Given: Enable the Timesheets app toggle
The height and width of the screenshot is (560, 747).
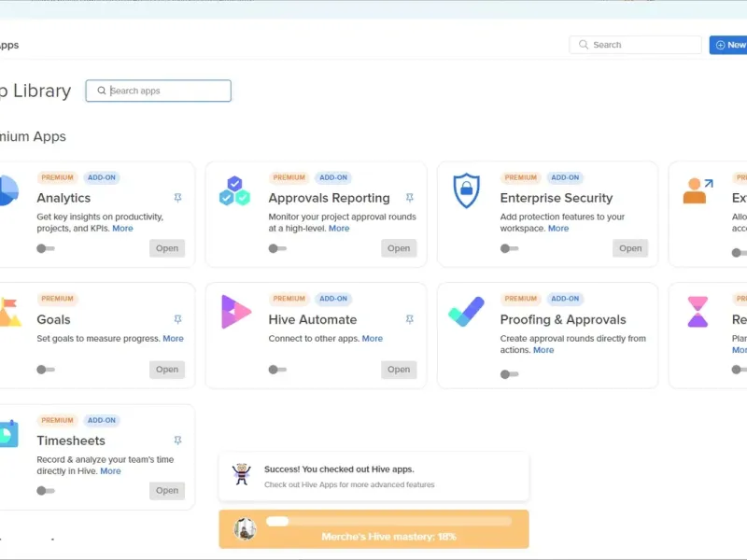Looking at the screenshot, I should pyautogui.click(x=46, y=491).
